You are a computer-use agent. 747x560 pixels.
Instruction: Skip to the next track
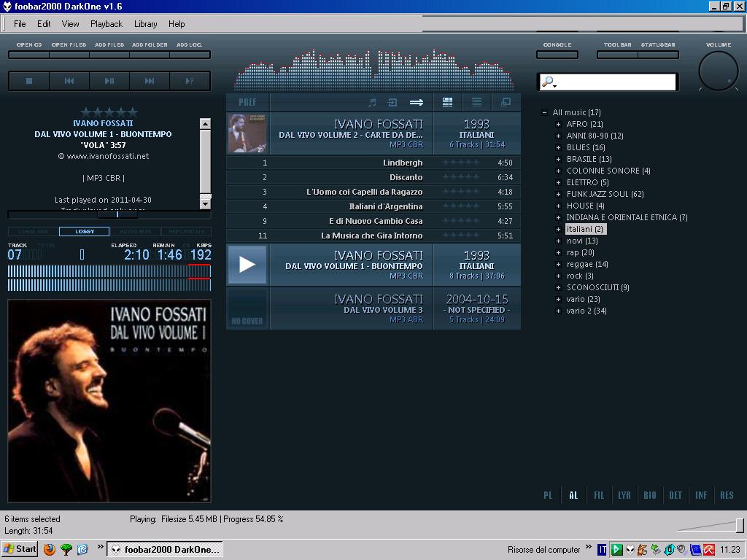[x=149, y=81]
